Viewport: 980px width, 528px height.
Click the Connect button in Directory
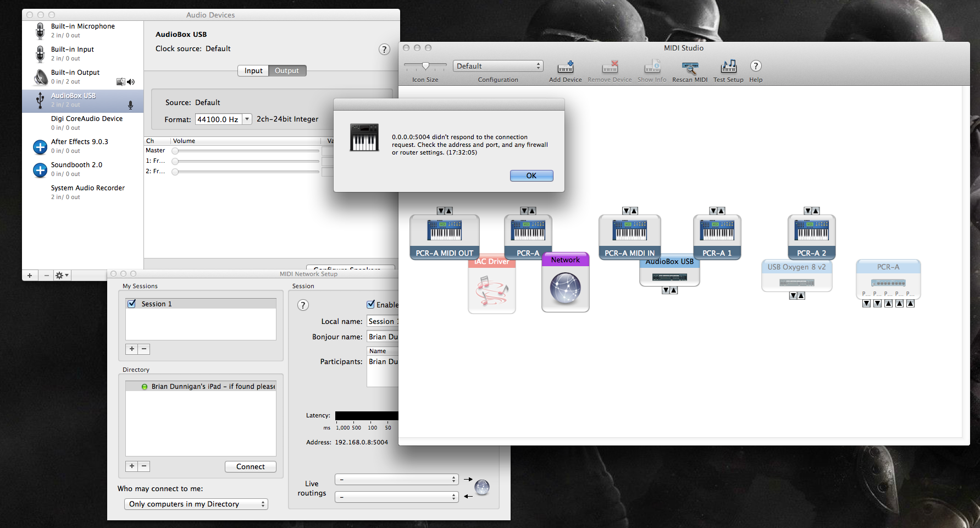click(x=251, y=466)
